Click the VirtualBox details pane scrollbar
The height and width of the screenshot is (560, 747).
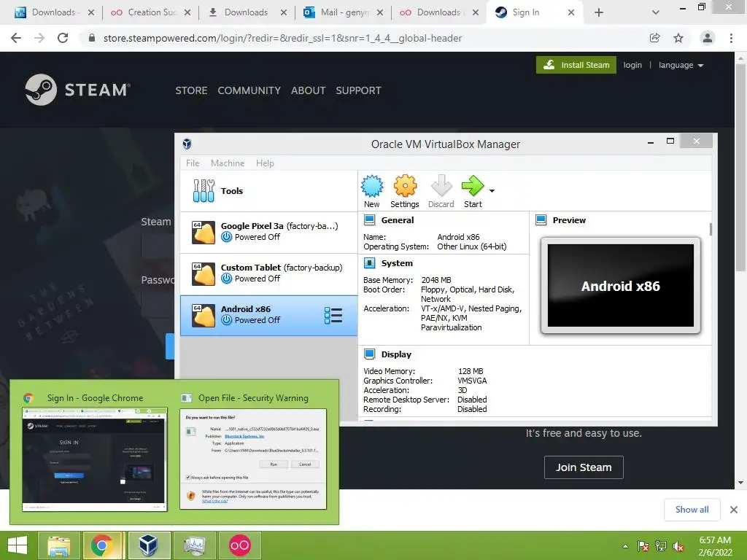click(711, 229)
